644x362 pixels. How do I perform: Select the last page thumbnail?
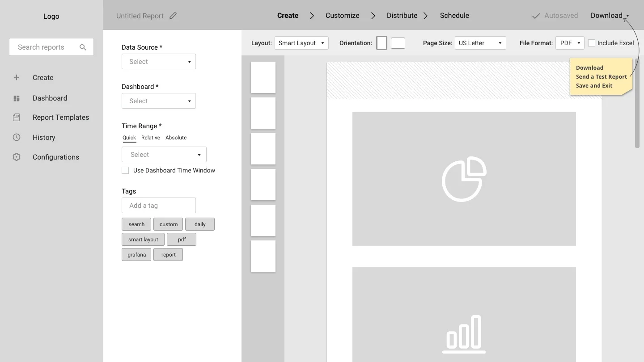point(263,256)
